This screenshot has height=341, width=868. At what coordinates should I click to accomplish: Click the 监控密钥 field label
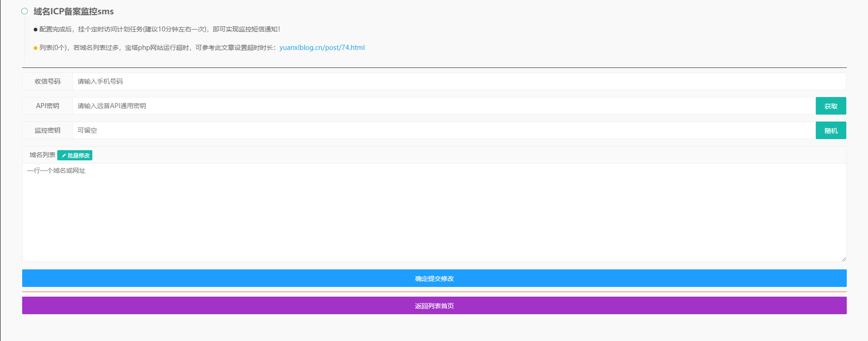coord(48,130)
